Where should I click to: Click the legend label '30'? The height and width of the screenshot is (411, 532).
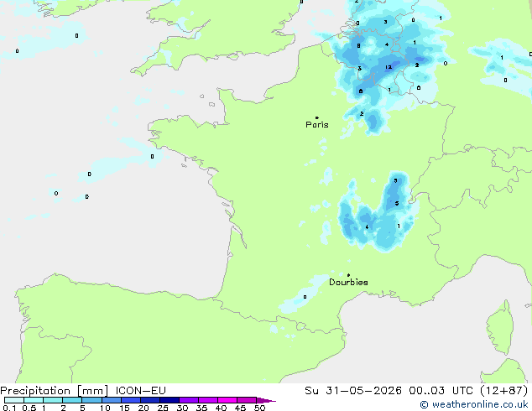tap(182, 408)
